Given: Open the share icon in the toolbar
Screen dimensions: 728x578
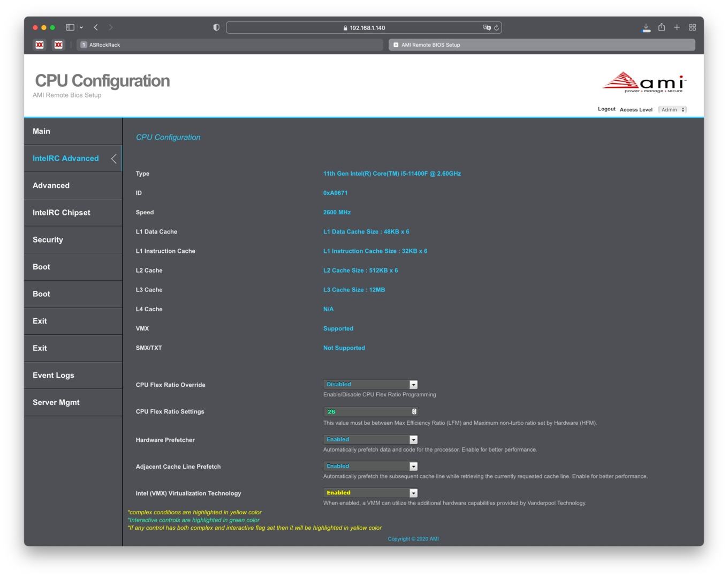Looking at the screenshot, I should tap(662, 27).
